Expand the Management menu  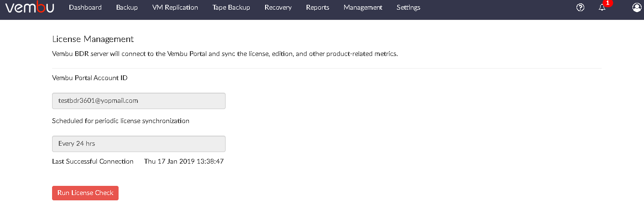pos(363,7)
